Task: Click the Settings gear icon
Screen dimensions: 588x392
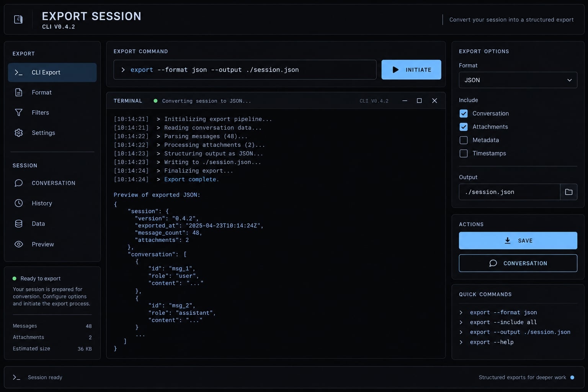Action: (18, 133)
